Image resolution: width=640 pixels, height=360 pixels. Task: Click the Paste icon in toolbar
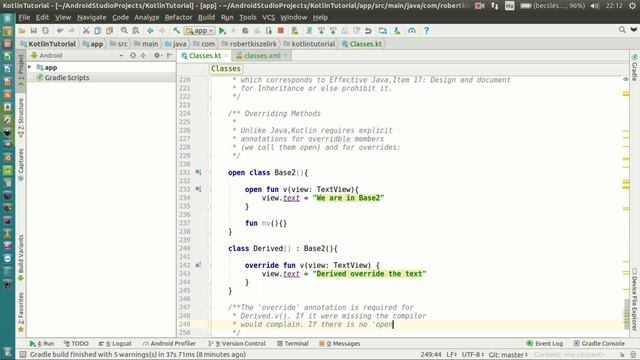point(109,31)
